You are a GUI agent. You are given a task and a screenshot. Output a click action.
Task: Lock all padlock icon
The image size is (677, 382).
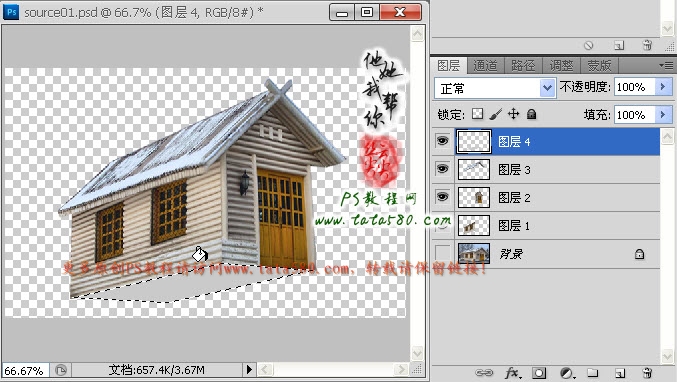531,114
